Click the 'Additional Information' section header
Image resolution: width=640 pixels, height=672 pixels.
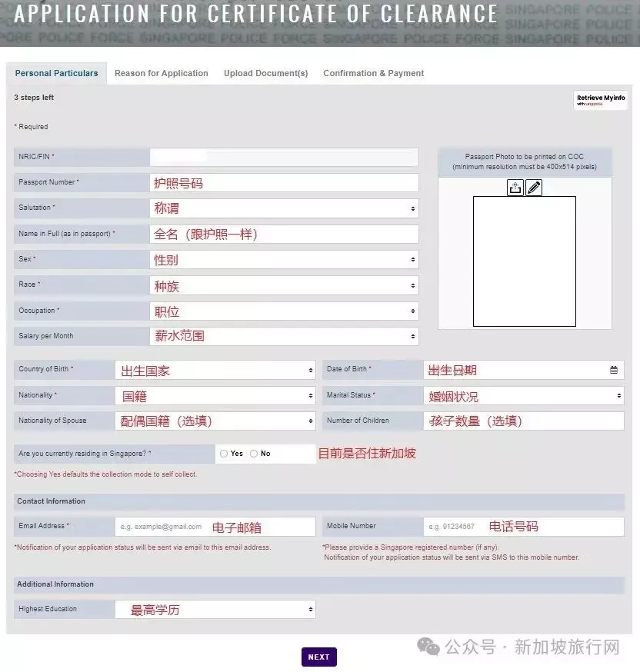click(319, 584)
